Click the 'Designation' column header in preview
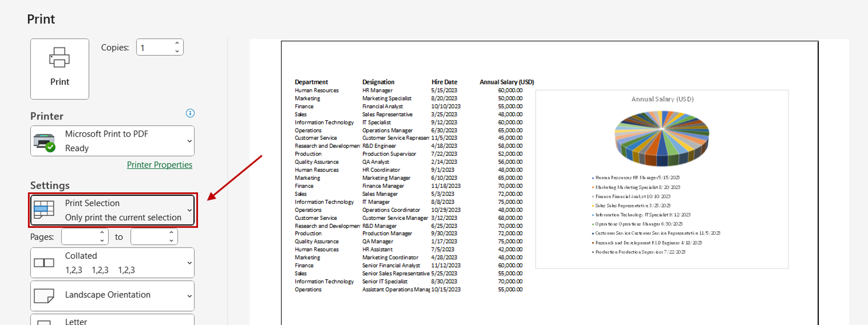868x325 pixels. pos(378,82)
